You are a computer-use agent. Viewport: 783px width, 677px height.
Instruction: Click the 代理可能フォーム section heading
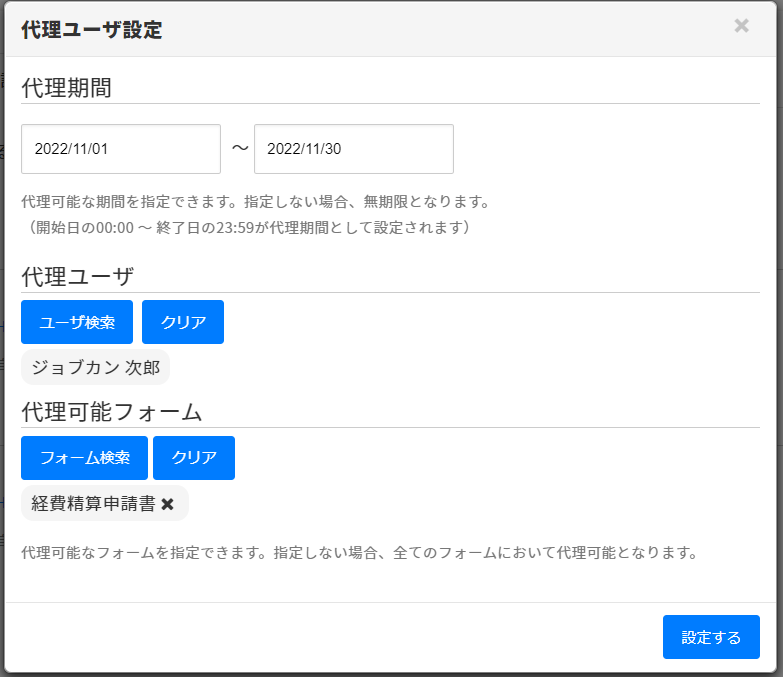pyautogui.click(x=112, y=411)
